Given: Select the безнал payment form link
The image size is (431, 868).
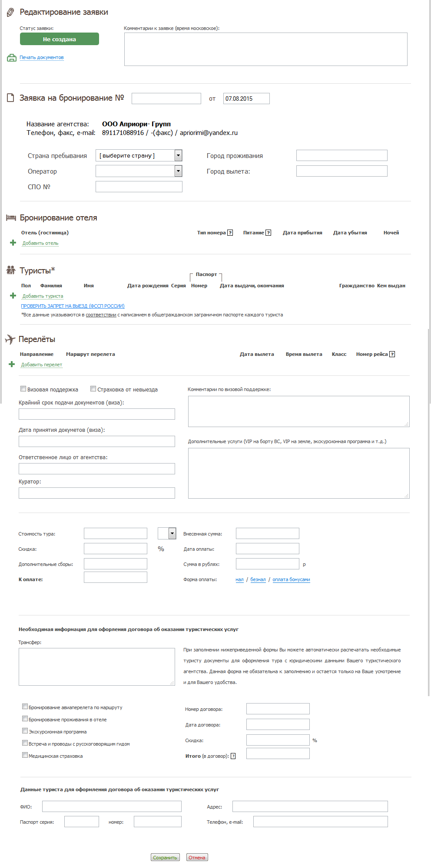Looking at the screenshot, I should (258, 580).
